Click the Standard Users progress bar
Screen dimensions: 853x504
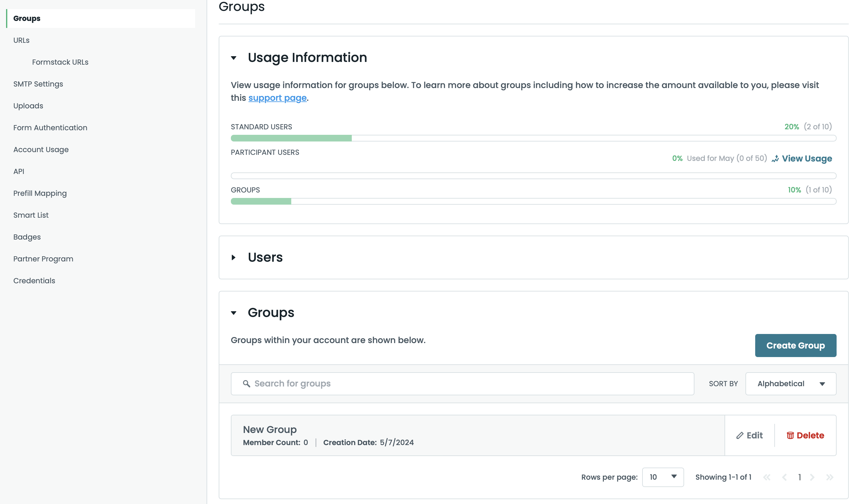533,138
